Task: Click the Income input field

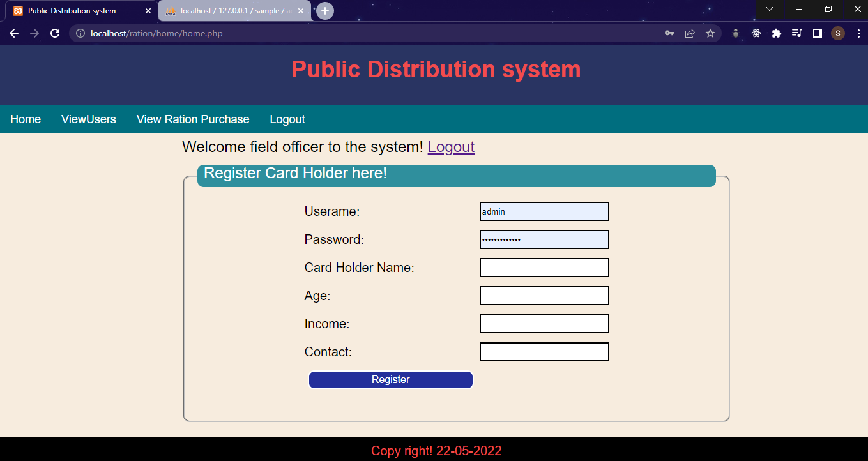Action: 544,324
